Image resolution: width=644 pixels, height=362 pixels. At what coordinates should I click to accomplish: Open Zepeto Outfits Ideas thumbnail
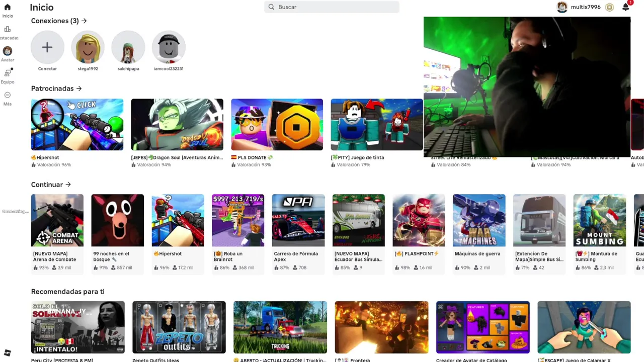(179, 327)
